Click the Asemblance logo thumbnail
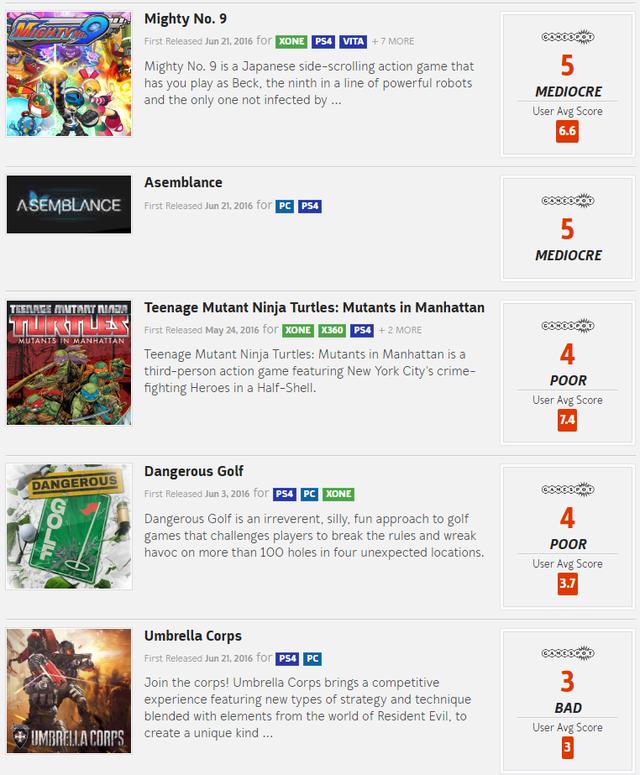This screenshot has width=640, height=775. (x=69, y=204)
